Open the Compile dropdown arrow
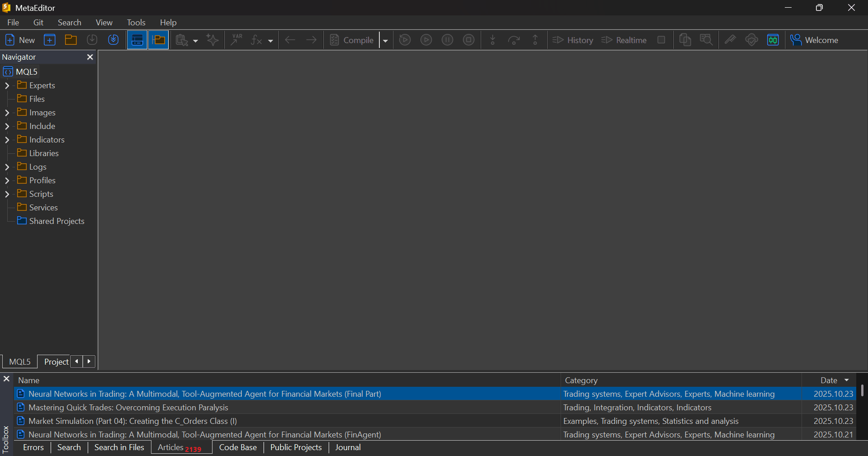 tap(386, 40)
